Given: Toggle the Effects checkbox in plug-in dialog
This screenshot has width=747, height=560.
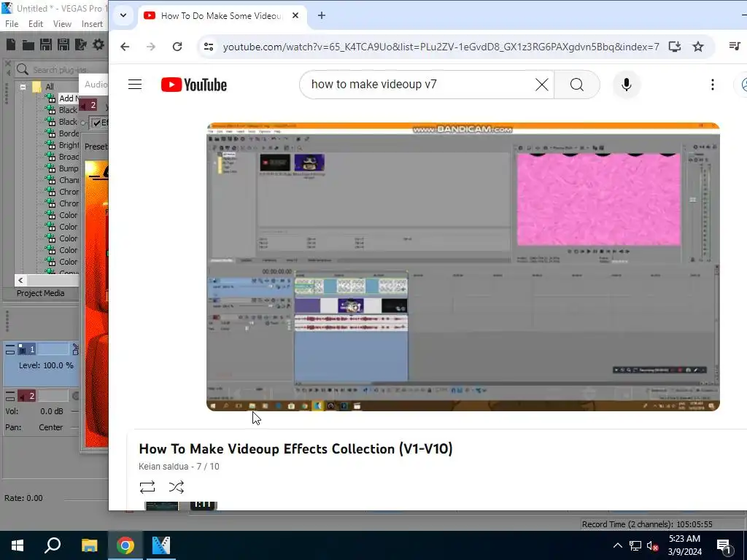Looking at the screenshot, I should (x=97, y=122).
